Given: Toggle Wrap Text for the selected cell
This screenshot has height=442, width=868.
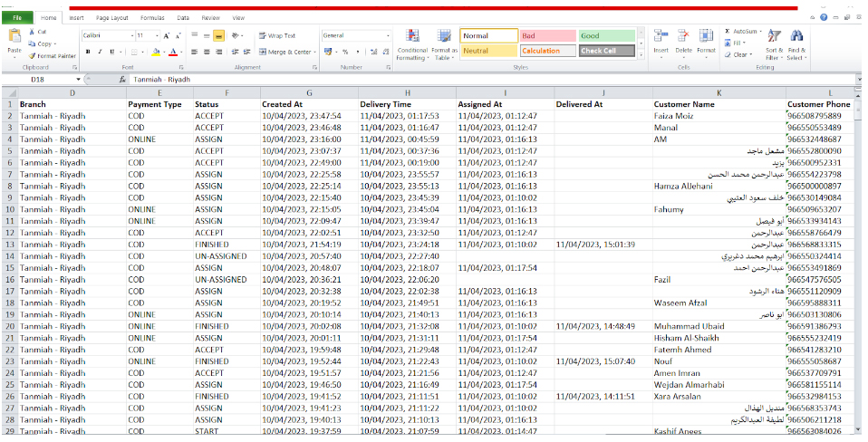Looking at the screenshot, I should (x=277, y=36).
